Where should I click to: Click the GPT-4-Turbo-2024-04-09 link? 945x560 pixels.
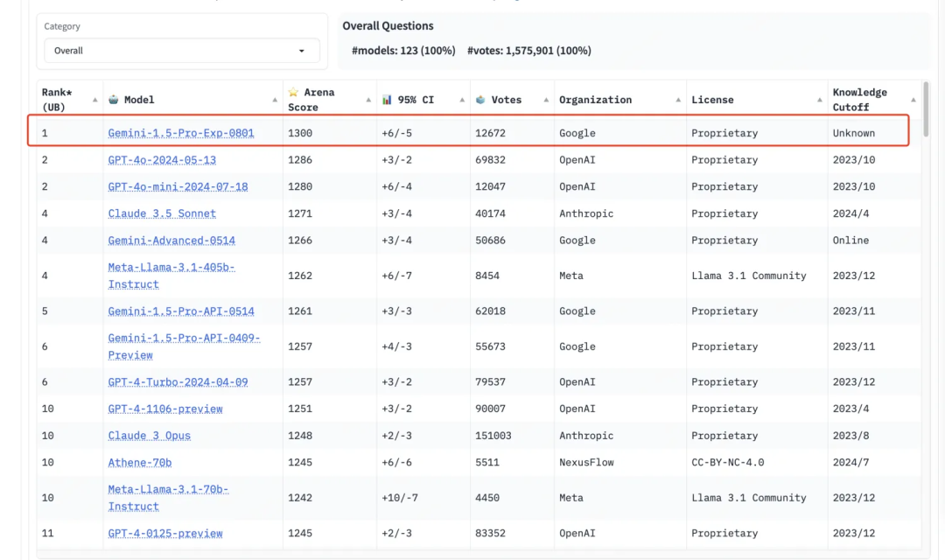(178, 382)
